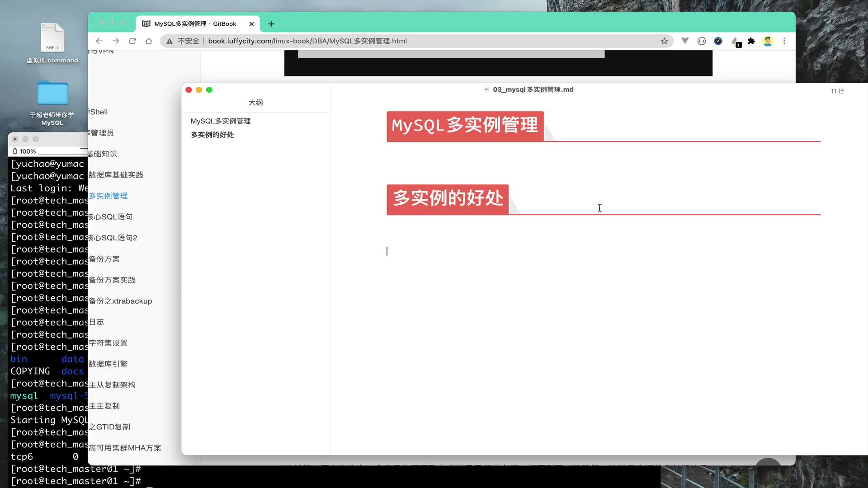Select the 多实例的好处 outline entry
Screen dimensions: 868x488
click(x=212, y=135)
